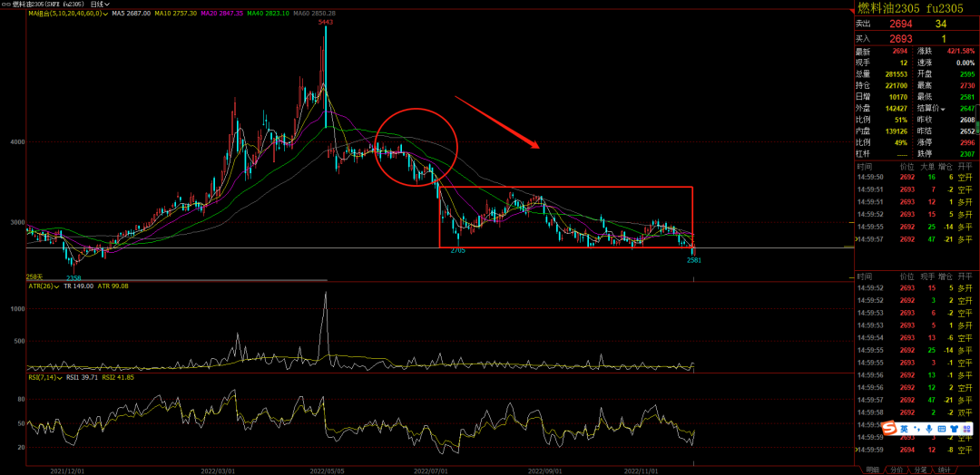Switch to the 统计 tab

tap(945, 470)
